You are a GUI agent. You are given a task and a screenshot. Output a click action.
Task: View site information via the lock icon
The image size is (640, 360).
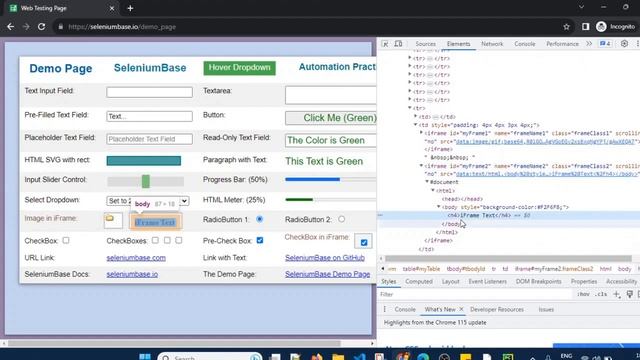coord(61,27)
